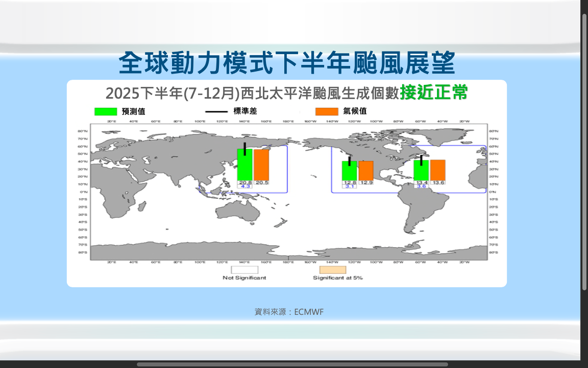Click the horizontal scrollbar thumb at the bottom
588x368 pixels.
[292, 364]
